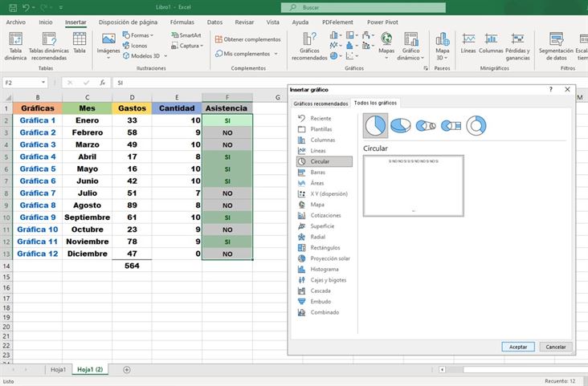Select the doughnut (anillo) chart subtype
Image resolution: width=588 pixels, height=386 pixels.
[476, 125]
